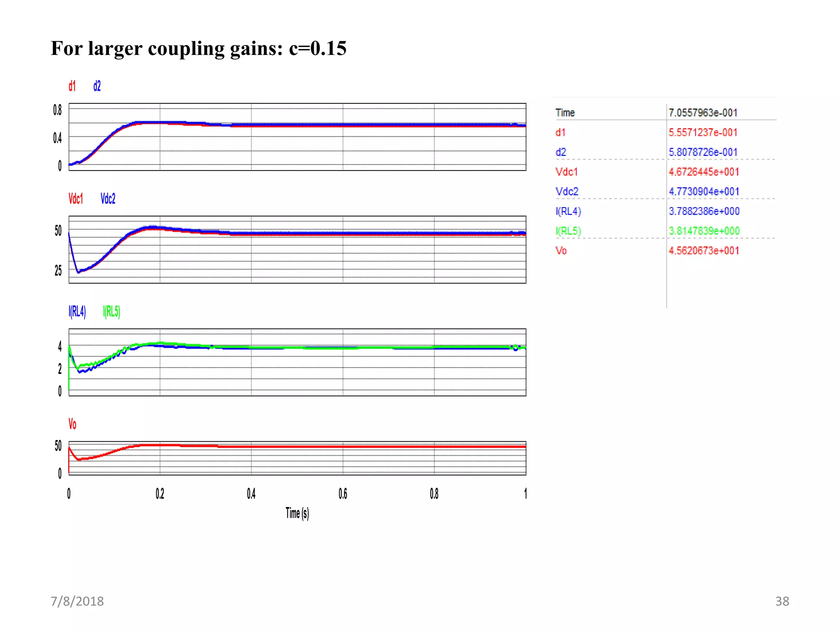Image resolution: width=840 pixels, height=630 pixels.
Task: Select the time value 7.0557963e-001
Action: click(703, 113)
